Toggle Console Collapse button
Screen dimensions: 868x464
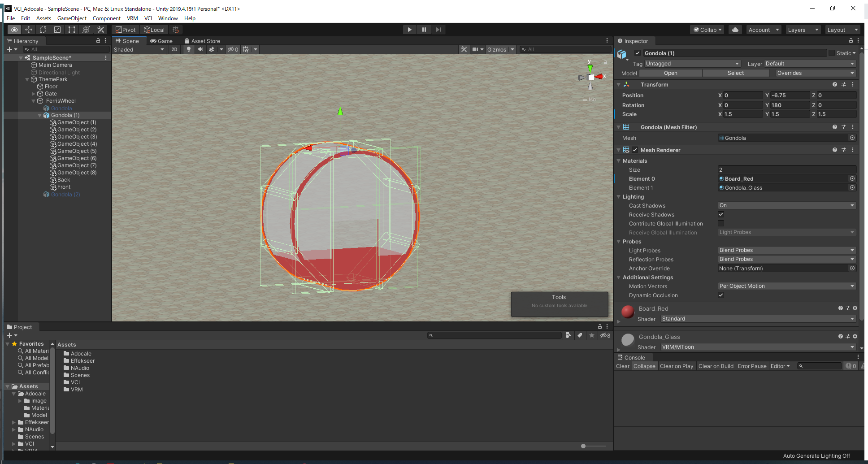pyautogui.click(x=644, y=366)
